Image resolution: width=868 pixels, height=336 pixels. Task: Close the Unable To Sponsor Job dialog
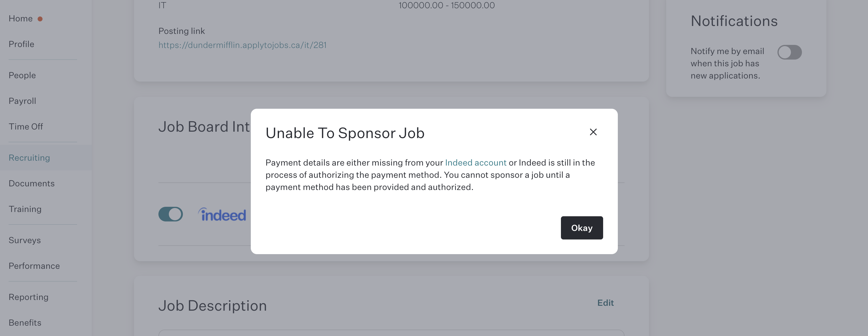coord(593,132)
